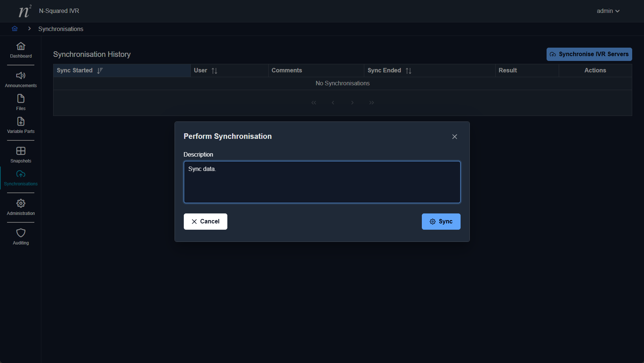The width and height of the screenshot is (644, 363).
Task: Sort table by Sync Ended column
Action: click(408, 71)
